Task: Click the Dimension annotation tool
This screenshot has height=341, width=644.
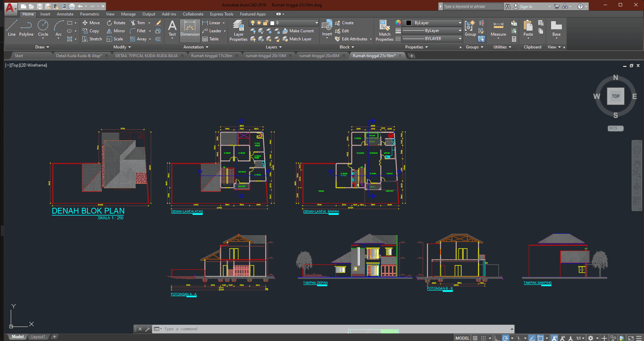Action: (x=190, y=28)
